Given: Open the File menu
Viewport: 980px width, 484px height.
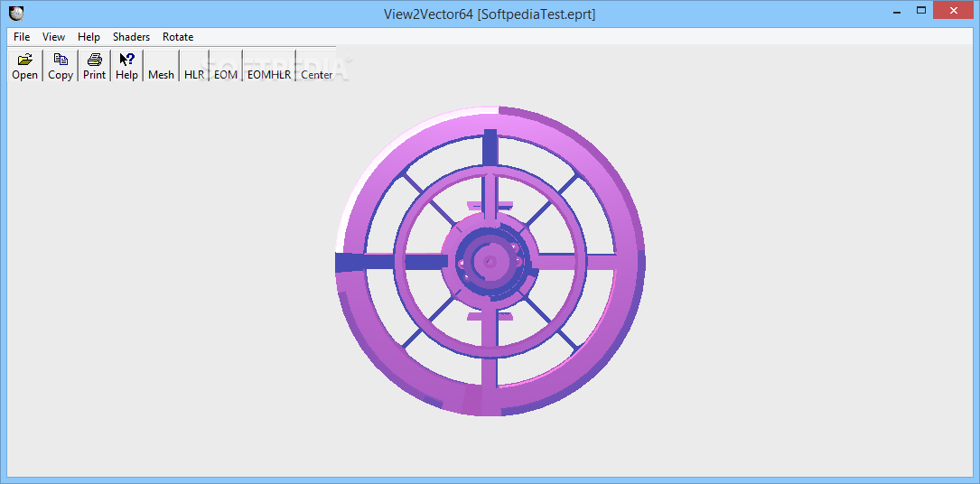Looking at the screenshot, I should [x=22, y=37].
